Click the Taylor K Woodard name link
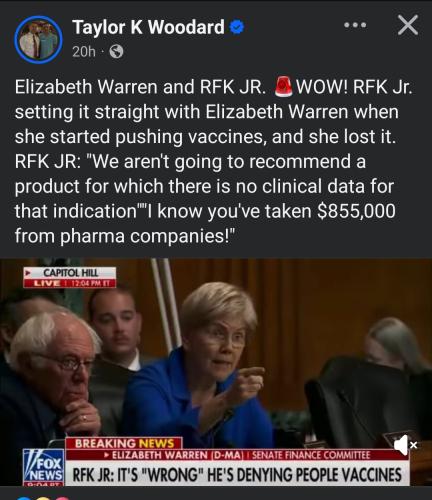 [x=148, y=27]
